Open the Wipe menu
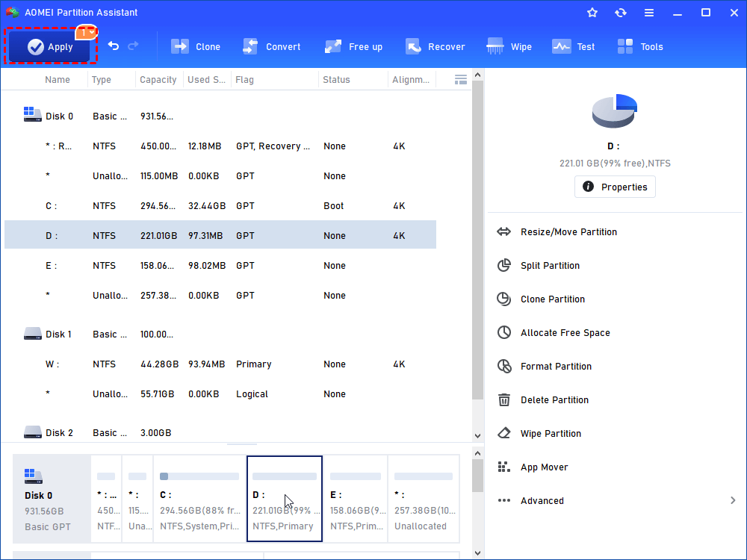This screenshot has width=747, height=560. coord(509,46)
